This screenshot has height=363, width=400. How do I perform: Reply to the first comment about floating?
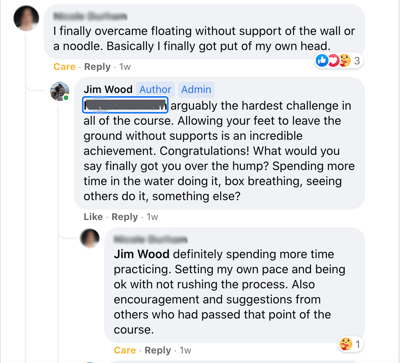pyautogui.click(x=97, y=67)
